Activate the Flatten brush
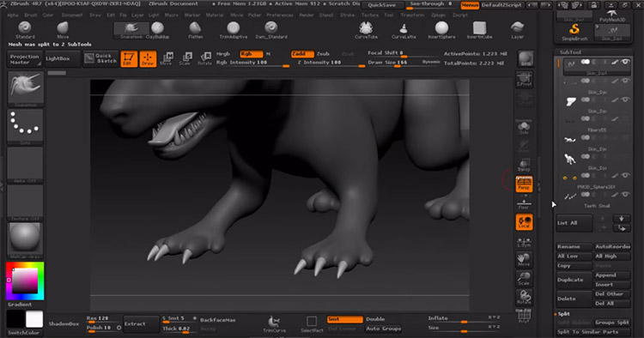Viewport: 644px width, 338px height. click(195, 30)
